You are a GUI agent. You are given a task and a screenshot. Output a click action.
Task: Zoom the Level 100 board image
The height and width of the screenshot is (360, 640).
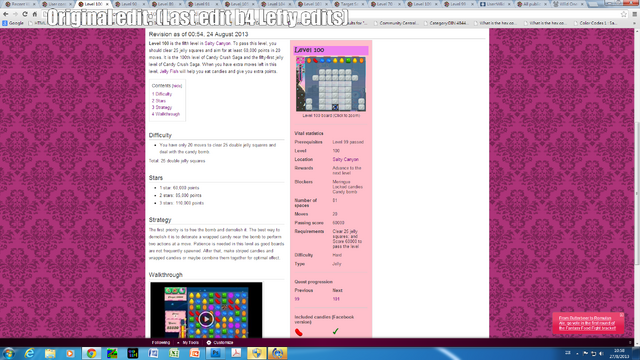point(331,84)
